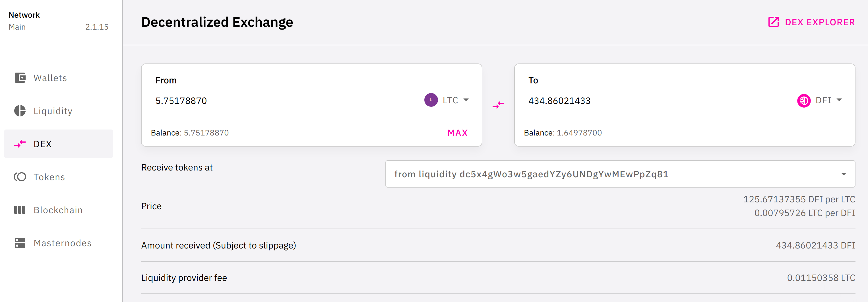Viewport: 868px width, 302px height.
Task: Click the From balance value 5.75178870
Action: [x=206, y=133]
